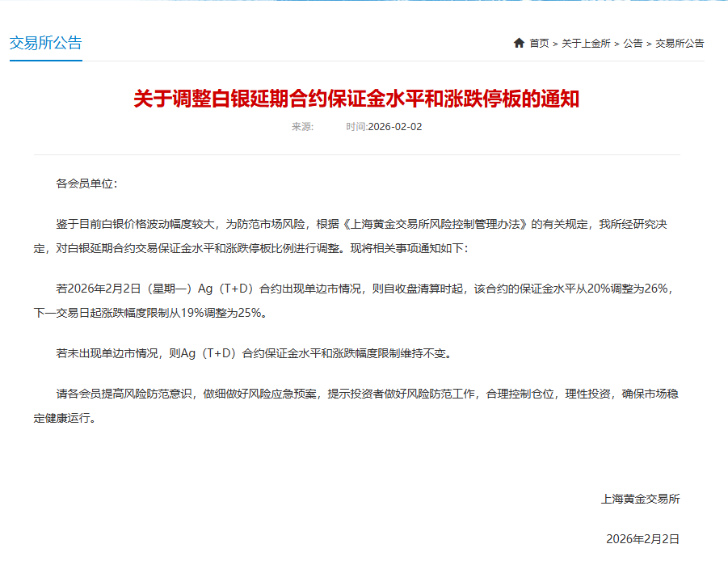Click the 时间:2026-02-02 publish date
Viewport: 728px width, 565px height.
point(384,127)
